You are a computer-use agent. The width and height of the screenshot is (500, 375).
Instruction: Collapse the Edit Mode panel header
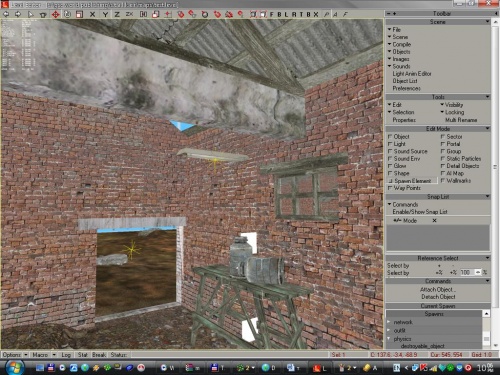click(x=438, y=129)
